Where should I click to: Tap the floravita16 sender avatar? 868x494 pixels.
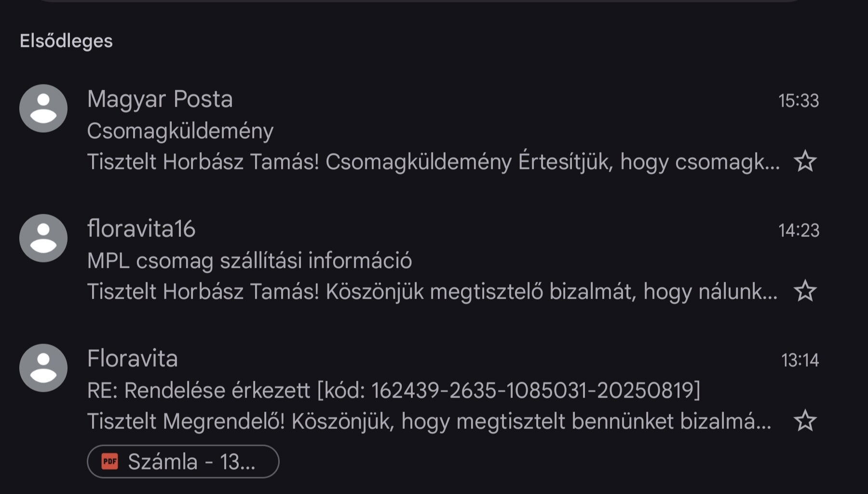[43, 238]
